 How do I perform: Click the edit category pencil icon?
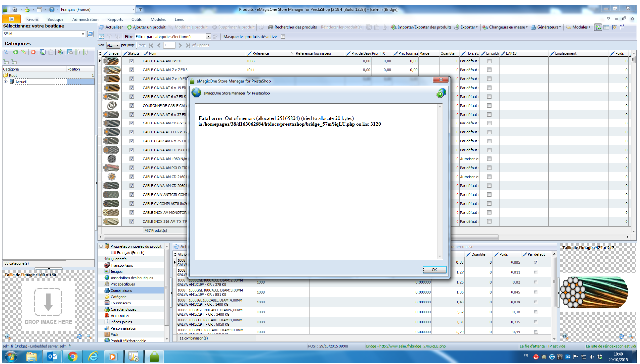pos(23,52)
